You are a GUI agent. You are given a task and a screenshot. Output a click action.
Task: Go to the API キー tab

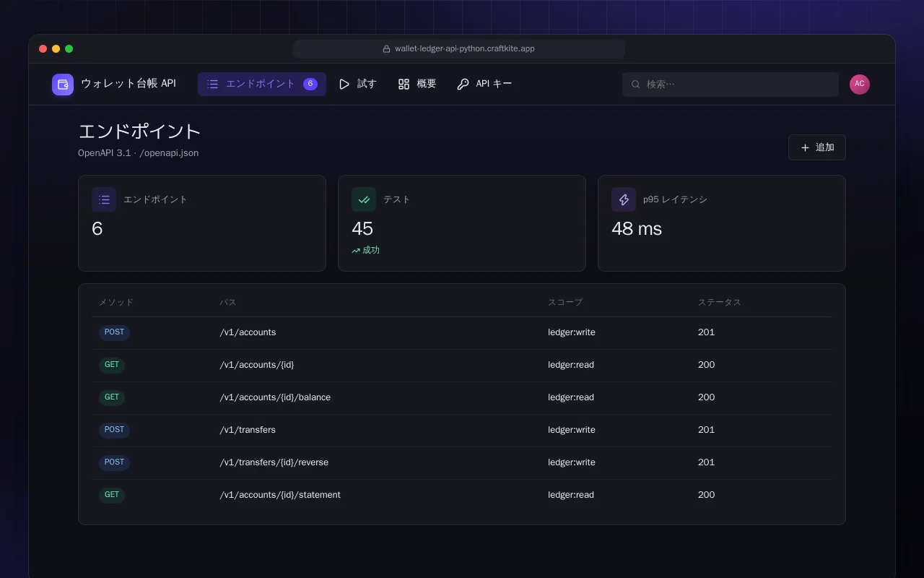pos(484,84)
